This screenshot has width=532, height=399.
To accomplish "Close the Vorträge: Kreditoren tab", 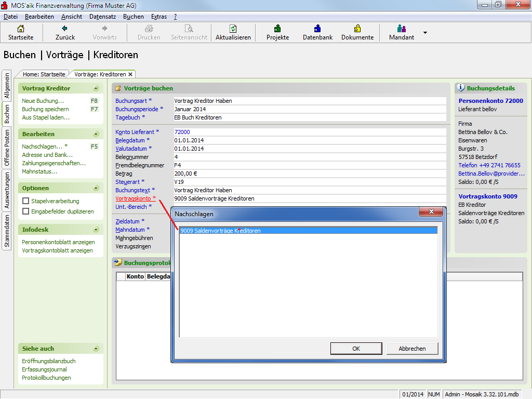I will pyautogui.click(x=130, y=74).
